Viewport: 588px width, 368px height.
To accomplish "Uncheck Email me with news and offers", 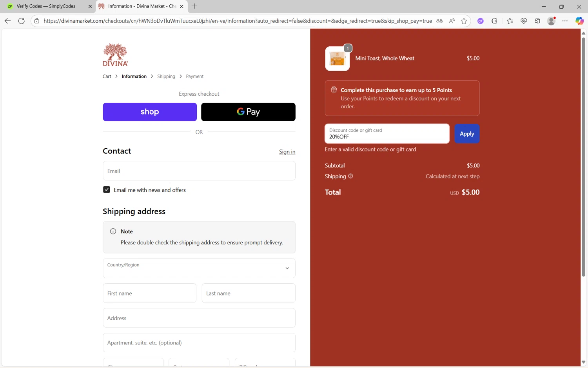I will (x=106, y=189).
